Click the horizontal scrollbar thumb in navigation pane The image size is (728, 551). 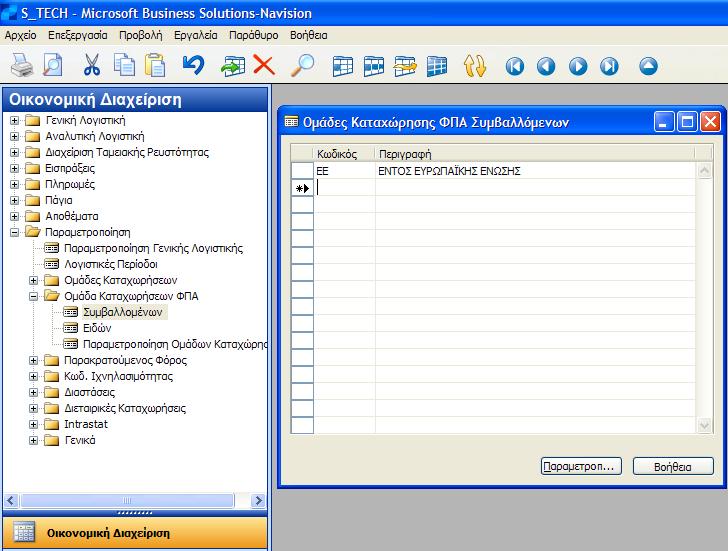pyautogui.click(x=127, y=500)
